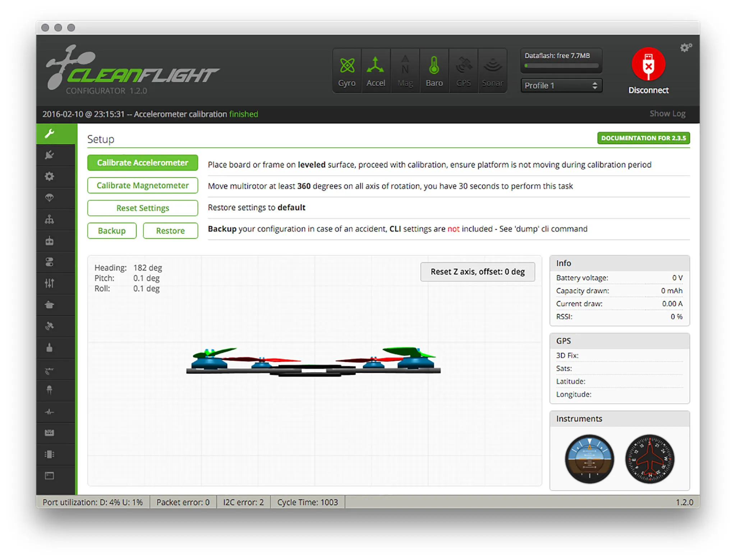Viewport: 736px width, 560px height.
Task: Open the Receiver radio transmitter icon
Action: click(x=50, y=241)
